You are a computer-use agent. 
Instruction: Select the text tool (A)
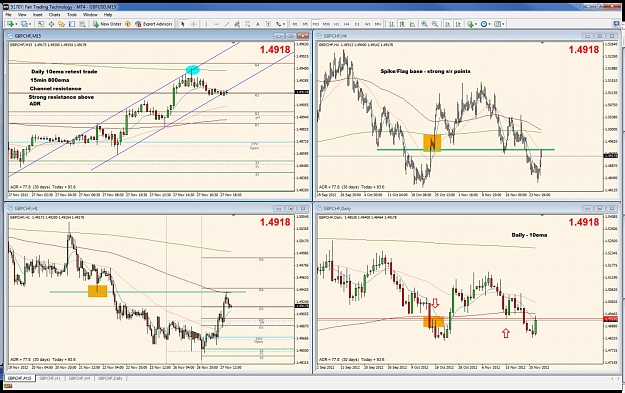pyautogui.click(x=257, y=24)
